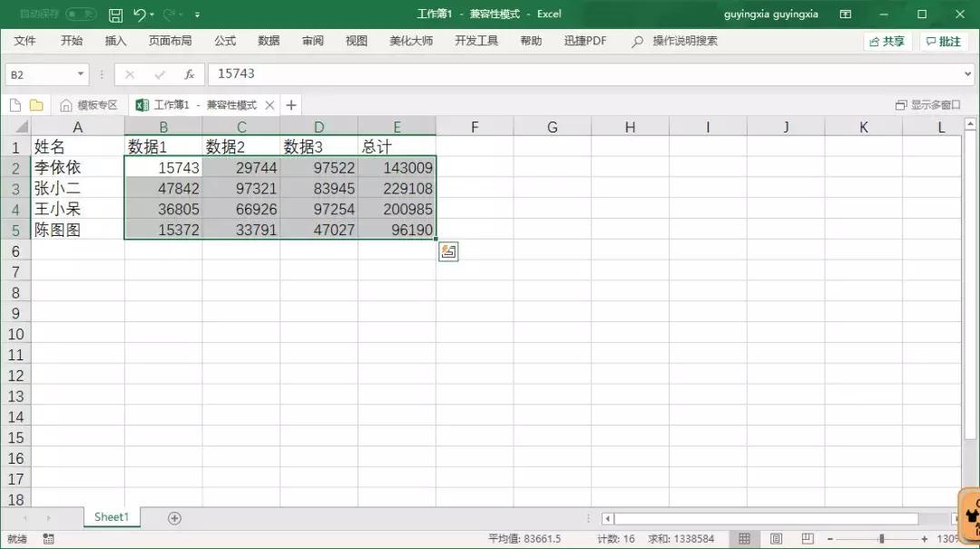Click the Save icon on quick access toolbar
Viewport: 980px width, 549px height.
(116, 14)
